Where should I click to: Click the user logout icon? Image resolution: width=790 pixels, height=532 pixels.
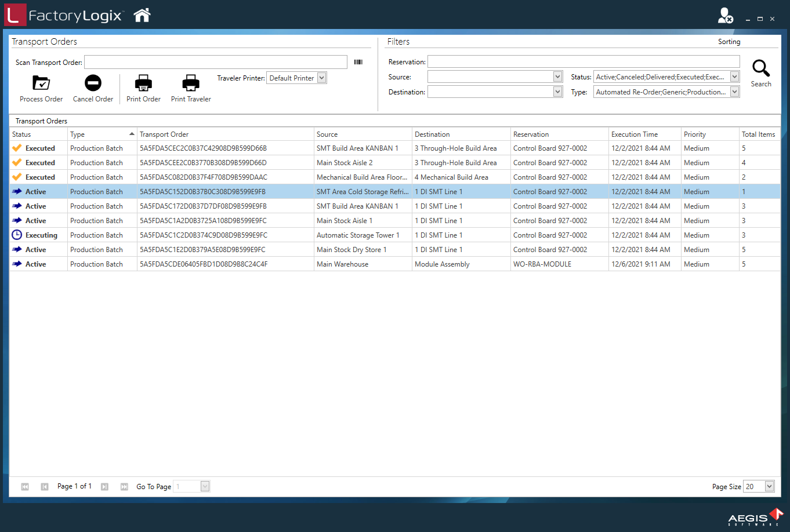(725, 16)
